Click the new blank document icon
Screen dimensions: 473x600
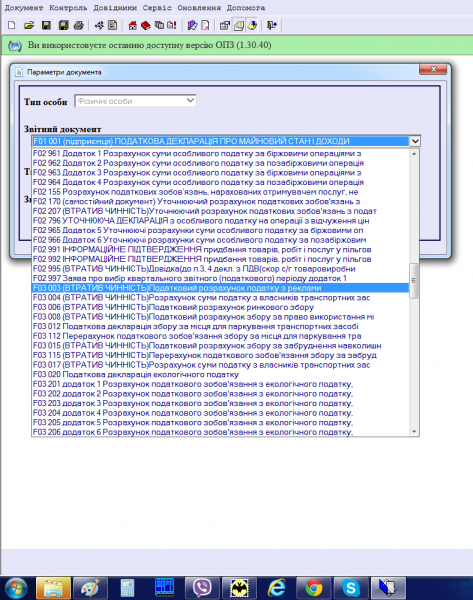pyautogui.click(x=12, y=26)
